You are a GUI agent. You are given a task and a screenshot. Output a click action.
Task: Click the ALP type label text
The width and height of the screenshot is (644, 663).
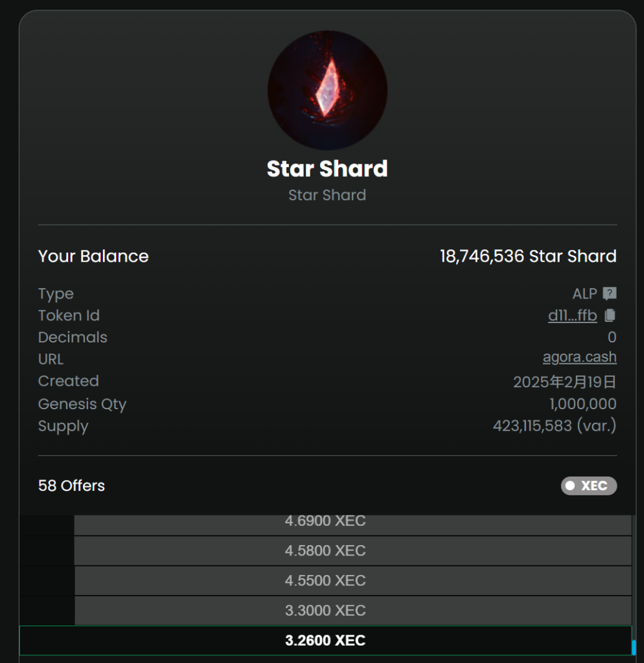pos(584,294)
